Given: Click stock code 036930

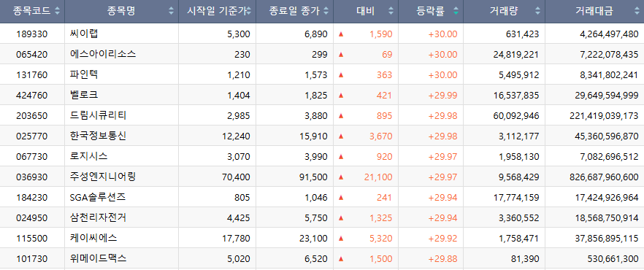Looking at the screenshot, I should point(32,177).
